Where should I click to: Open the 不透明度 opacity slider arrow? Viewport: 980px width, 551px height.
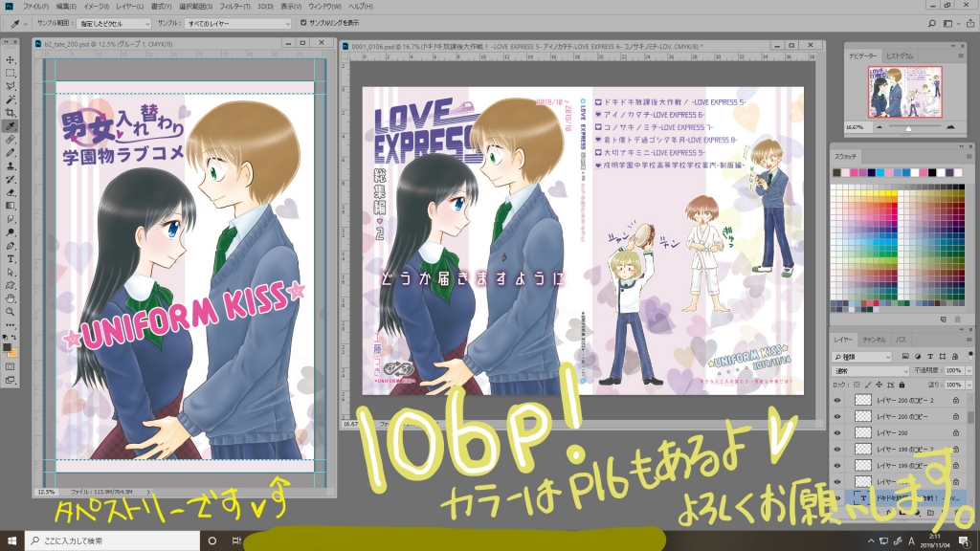(969, 370)
